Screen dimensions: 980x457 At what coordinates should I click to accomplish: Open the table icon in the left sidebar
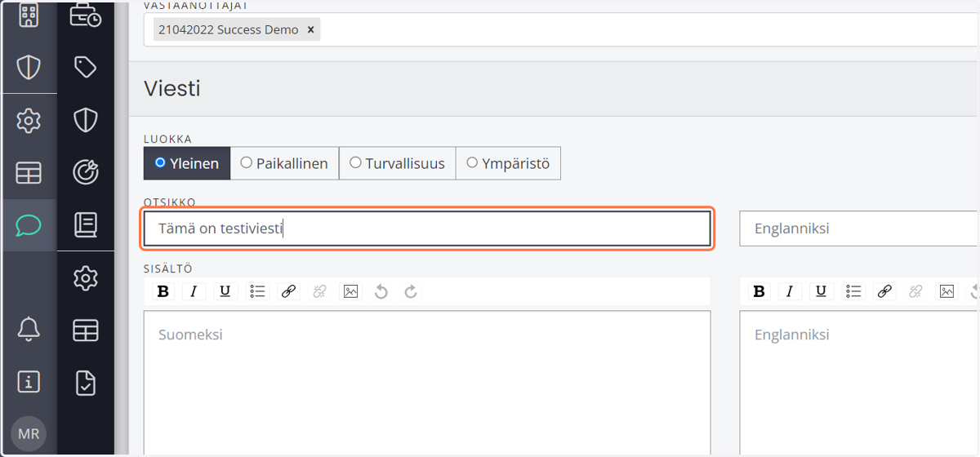29,173
